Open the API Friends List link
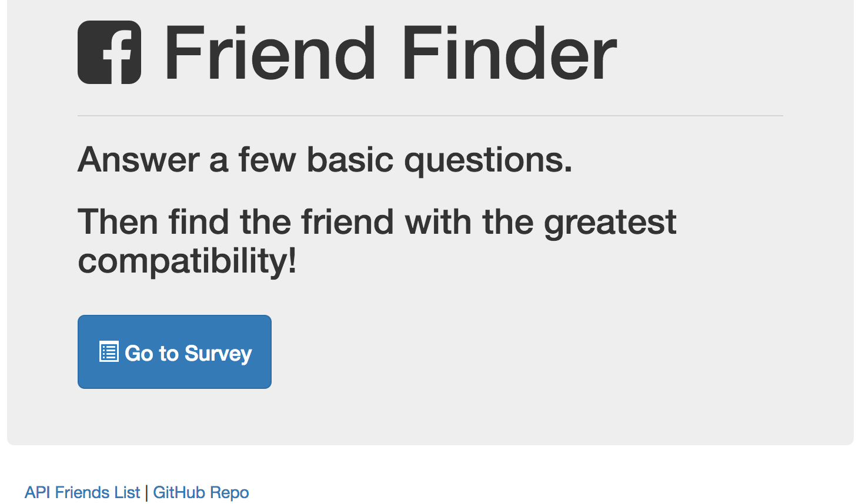 pyautogui.click(x=82, y=492)
